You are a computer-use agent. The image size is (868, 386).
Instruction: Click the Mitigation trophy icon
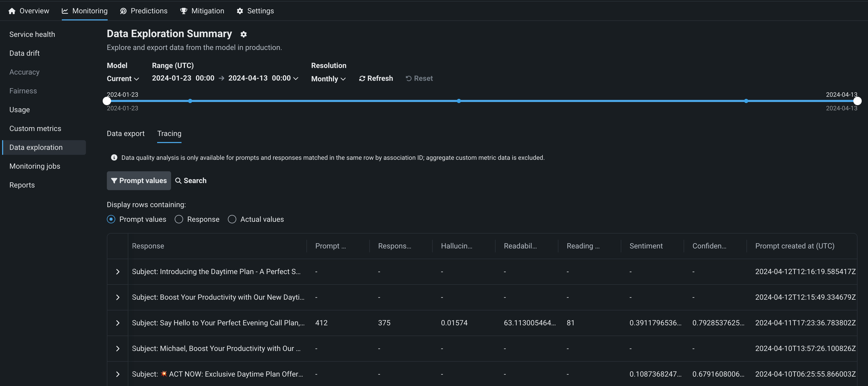pos(183,11)
